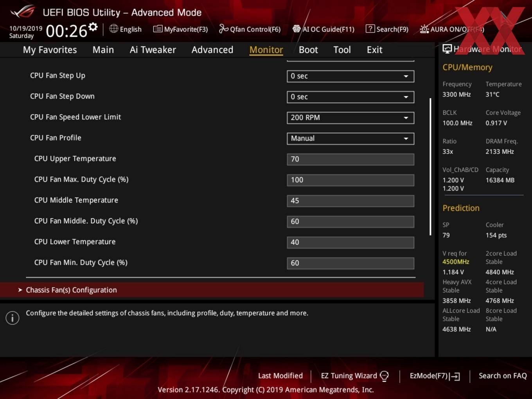Open the Exit tab
532x399 pixels.
coord(374,50)
